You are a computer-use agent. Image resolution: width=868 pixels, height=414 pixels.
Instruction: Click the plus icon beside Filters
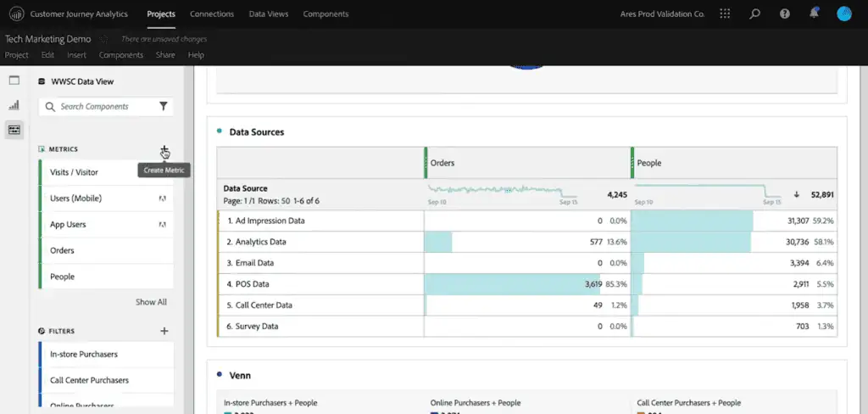[164, 331]
